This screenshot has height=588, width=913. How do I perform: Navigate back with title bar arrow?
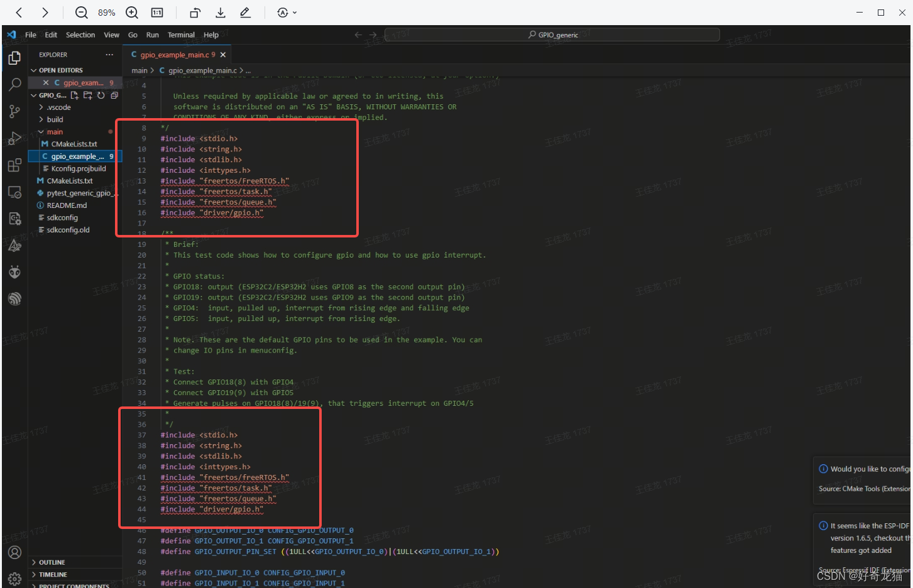358,35
